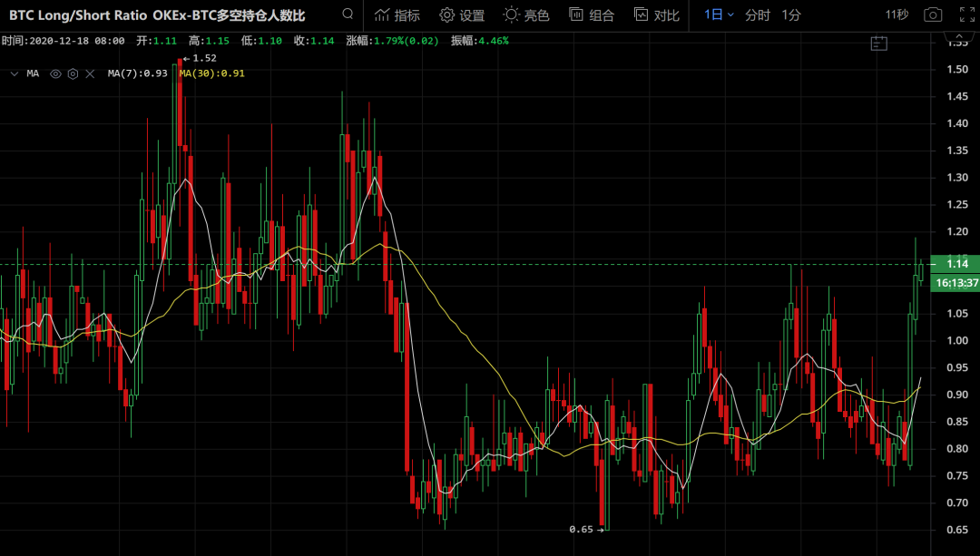The width and height of the screenshot is (980, 556).
Task: Click the 1.00 axis label
Action: point(957,340)
